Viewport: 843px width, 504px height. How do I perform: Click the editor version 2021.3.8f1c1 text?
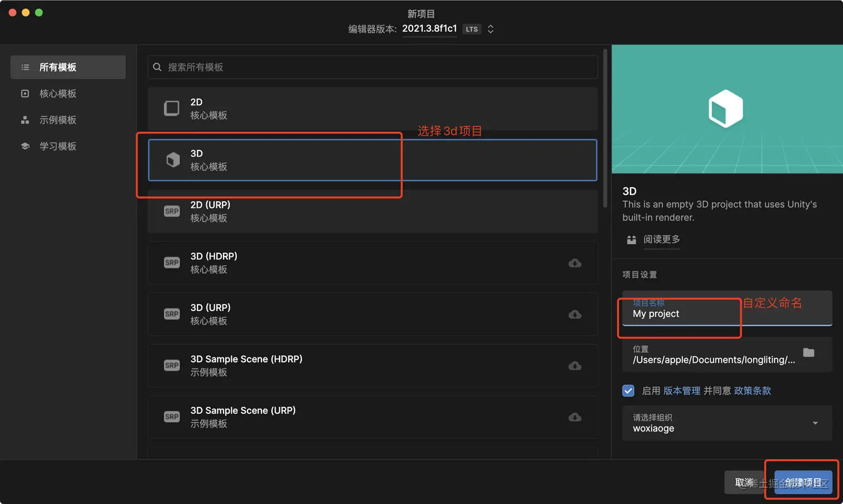[429, 28]
